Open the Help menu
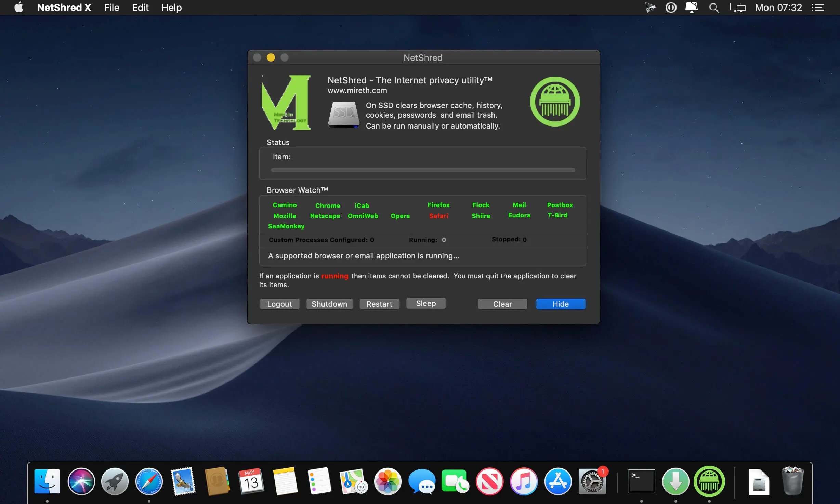Viewport: 840px width, 504px height. [171, 7]
